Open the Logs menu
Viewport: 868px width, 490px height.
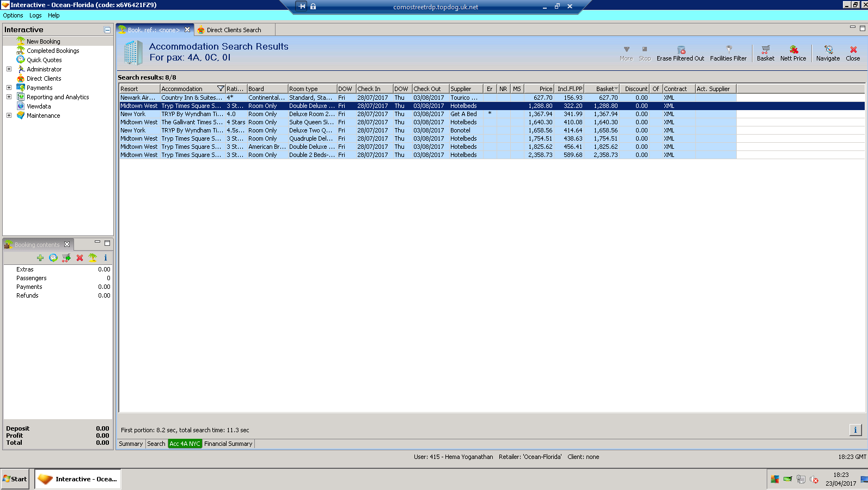pos(35,15)
